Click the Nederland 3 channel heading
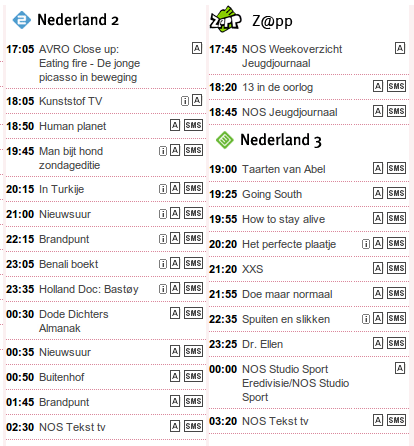The height and width of the screenshot is (446, 414). [281, 140]
